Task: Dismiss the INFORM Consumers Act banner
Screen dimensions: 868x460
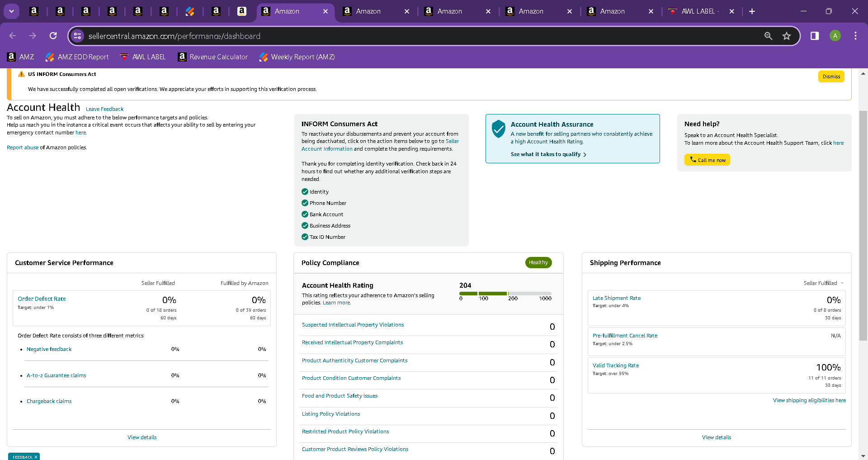Action: click(x=831, y=76)
